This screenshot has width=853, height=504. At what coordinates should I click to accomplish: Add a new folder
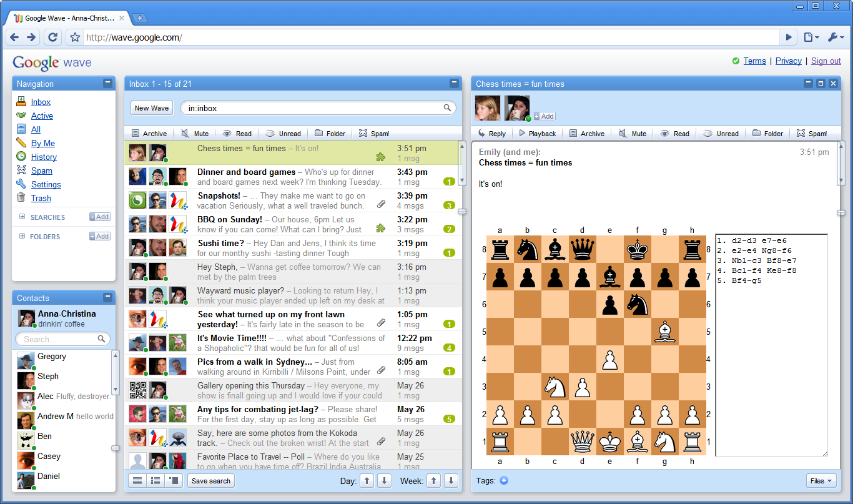100,236
